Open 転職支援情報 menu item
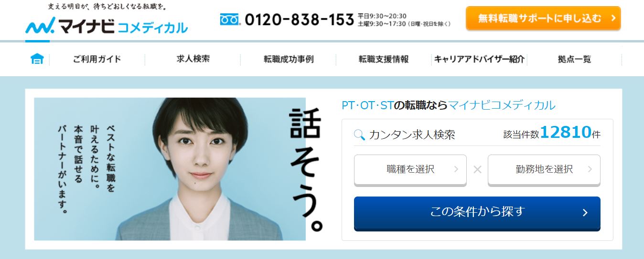Image resolution: width=644 pixels, height=259 pixels. coord(384,59)
